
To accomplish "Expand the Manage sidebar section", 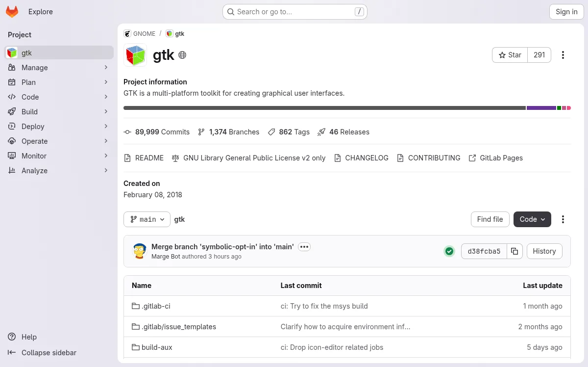I will coord(106,68).
